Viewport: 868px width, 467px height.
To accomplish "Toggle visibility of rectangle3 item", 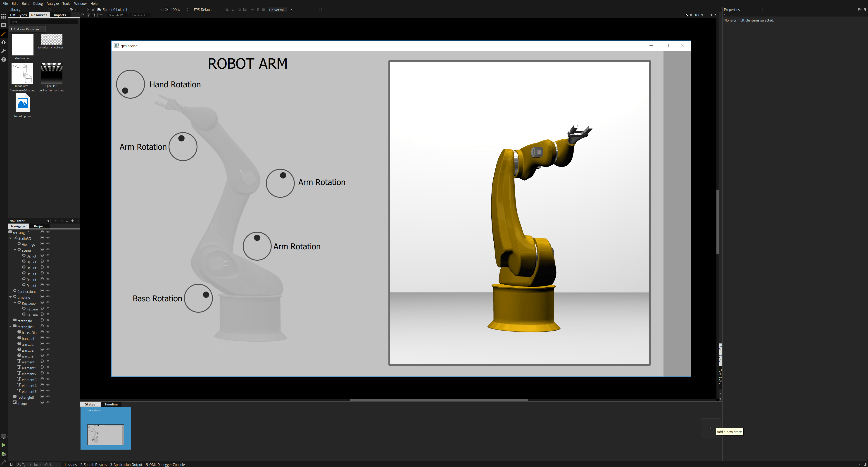I will (48, 397).
